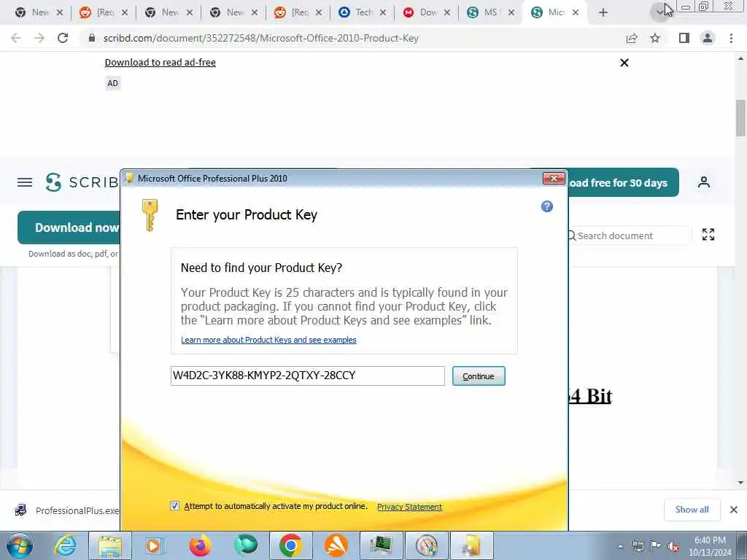This screenshot has width=747, height=560.
Task: Click the Download now button
Action: point(69,227)
